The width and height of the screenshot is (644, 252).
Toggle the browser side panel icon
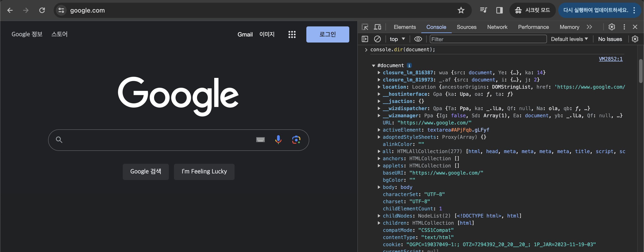499,10
